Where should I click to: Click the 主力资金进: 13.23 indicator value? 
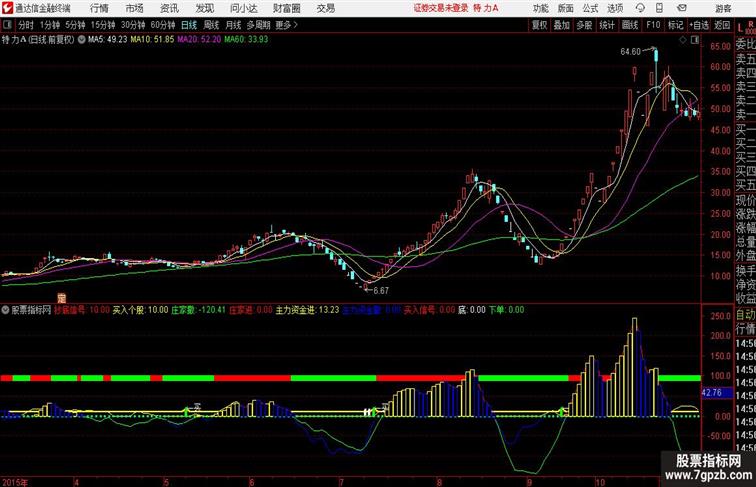tap(307, 310)
